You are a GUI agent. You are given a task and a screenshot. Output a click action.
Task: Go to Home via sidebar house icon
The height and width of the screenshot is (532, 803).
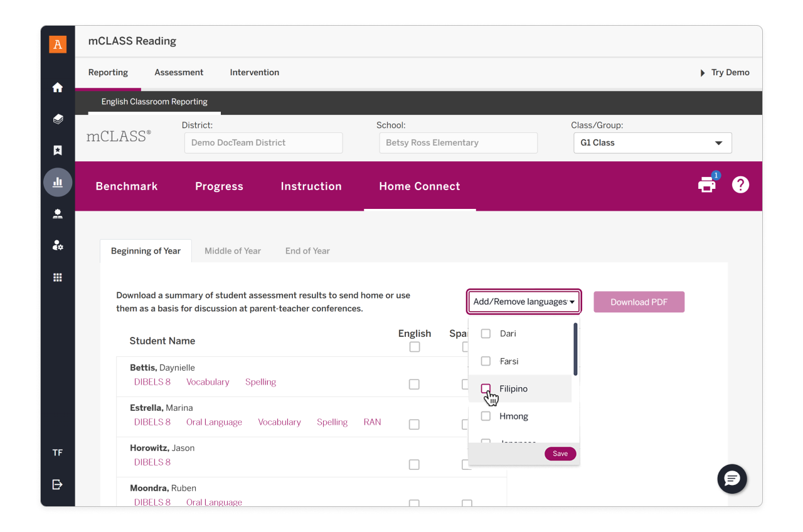tap(58, 87)
